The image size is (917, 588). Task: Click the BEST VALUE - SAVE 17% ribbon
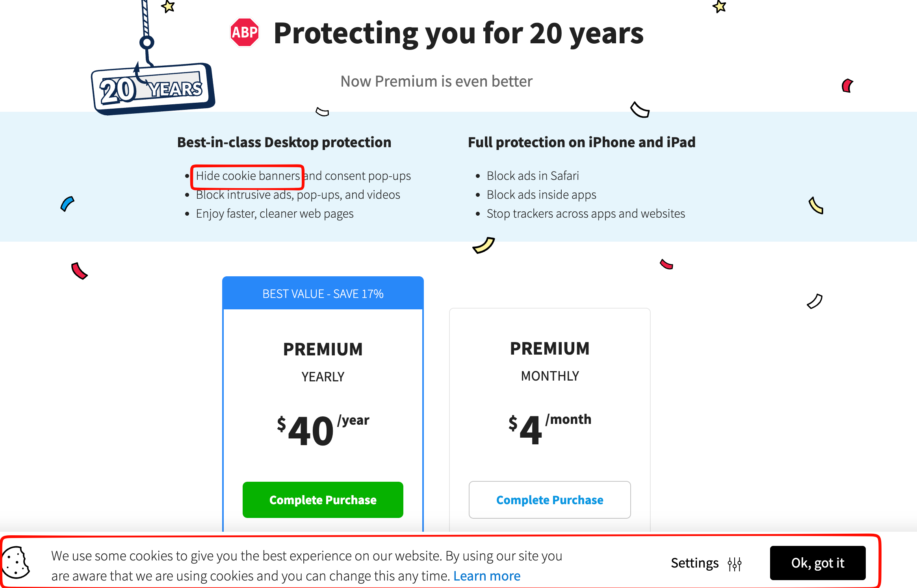click(x=323, y=293)
